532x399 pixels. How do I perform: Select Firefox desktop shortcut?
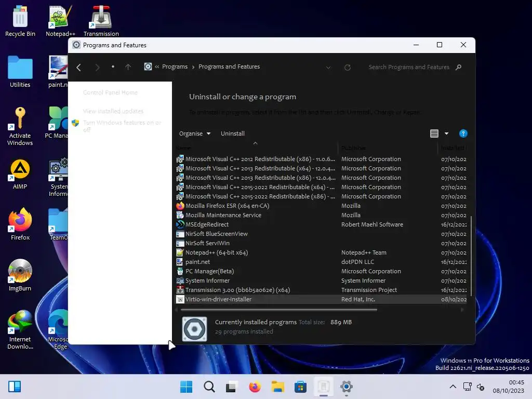point(20,224)
